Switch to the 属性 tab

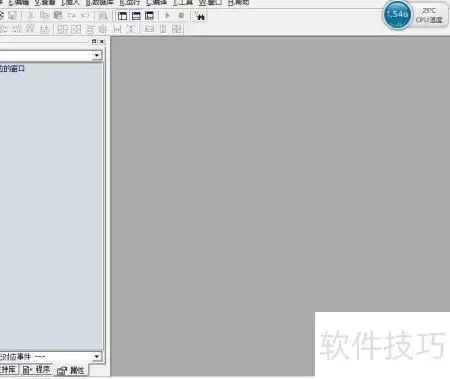pos(71,370)
